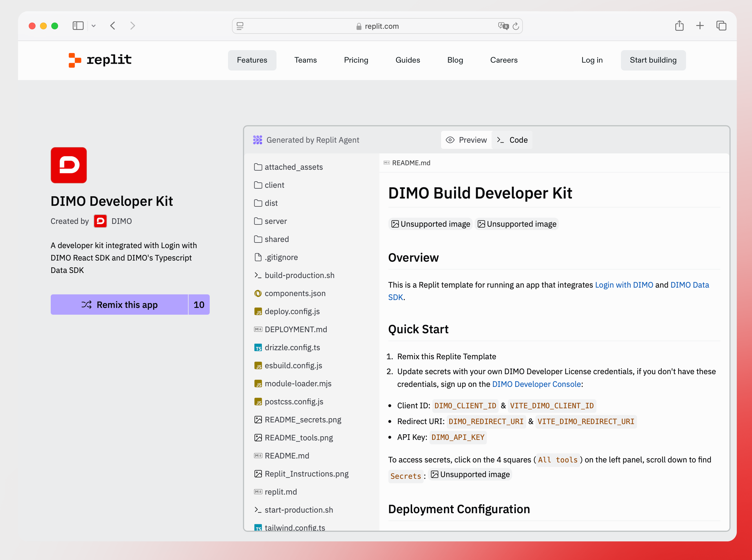Viewport: 752px width, 560px height.
Task: Click the DIMO creator name
Action: pyautogui.click(x=122, y=221)
